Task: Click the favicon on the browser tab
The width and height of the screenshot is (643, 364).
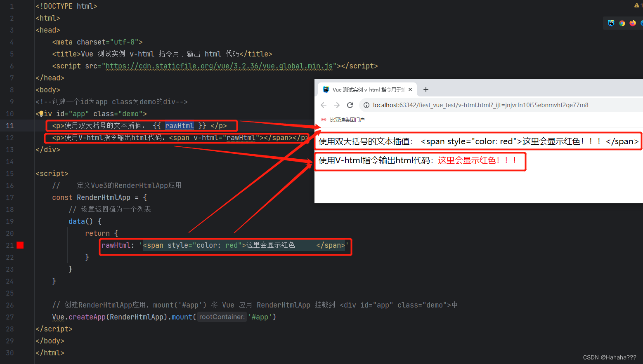Action: (x=326, y=89)
